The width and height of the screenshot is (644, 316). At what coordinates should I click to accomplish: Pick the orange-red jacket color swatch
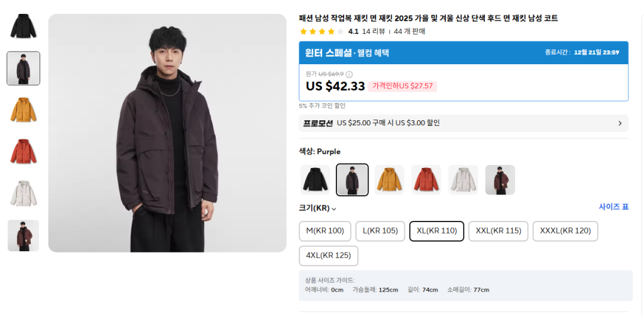(x=426, y=180)
